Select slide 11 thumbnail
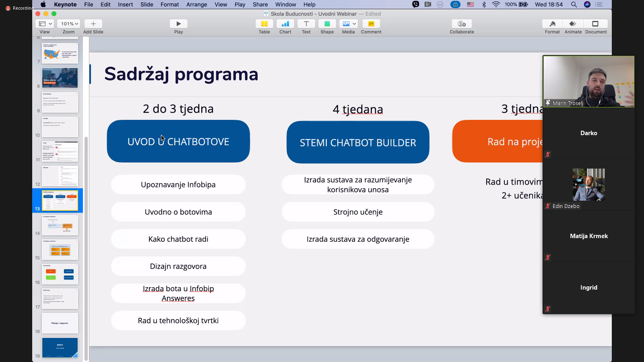 pos(60,151)
